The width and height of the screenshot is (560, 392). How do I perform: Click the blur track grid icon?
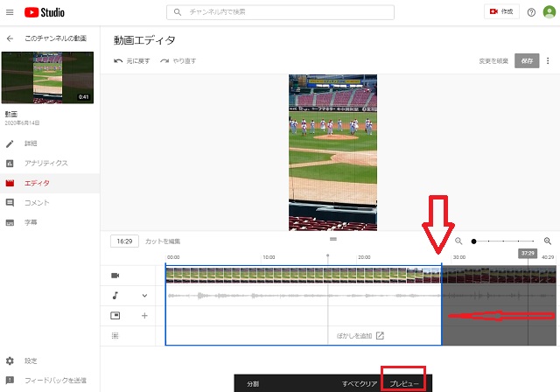tap(115, 336)
